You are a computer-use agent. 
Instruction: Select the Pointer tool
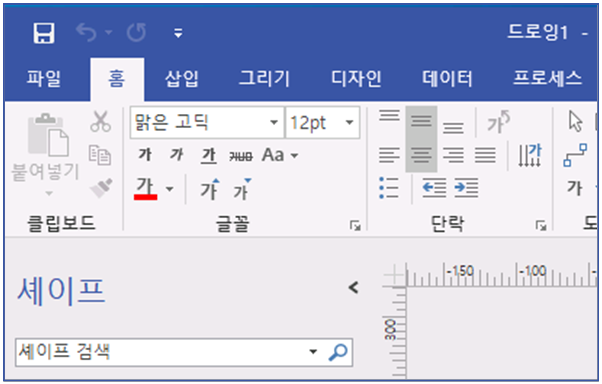(576, 122)
